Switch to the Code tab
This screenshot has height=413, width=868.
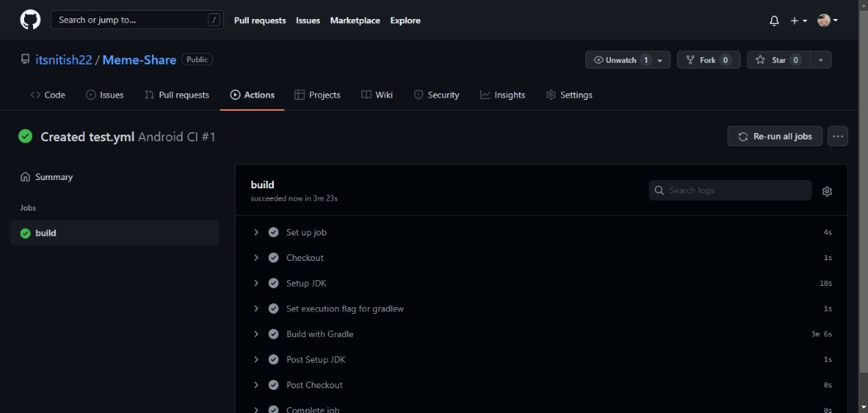click(x=48, y=95)
